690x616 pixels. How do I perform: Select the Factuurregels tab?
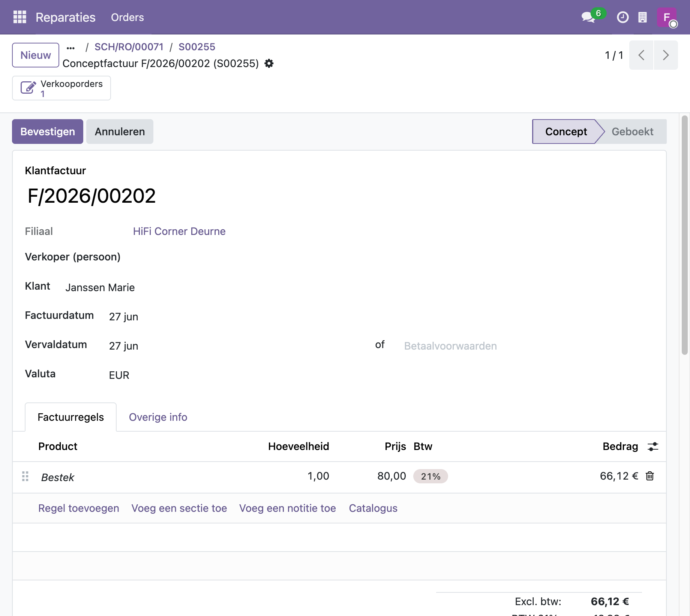pos(70,417)
